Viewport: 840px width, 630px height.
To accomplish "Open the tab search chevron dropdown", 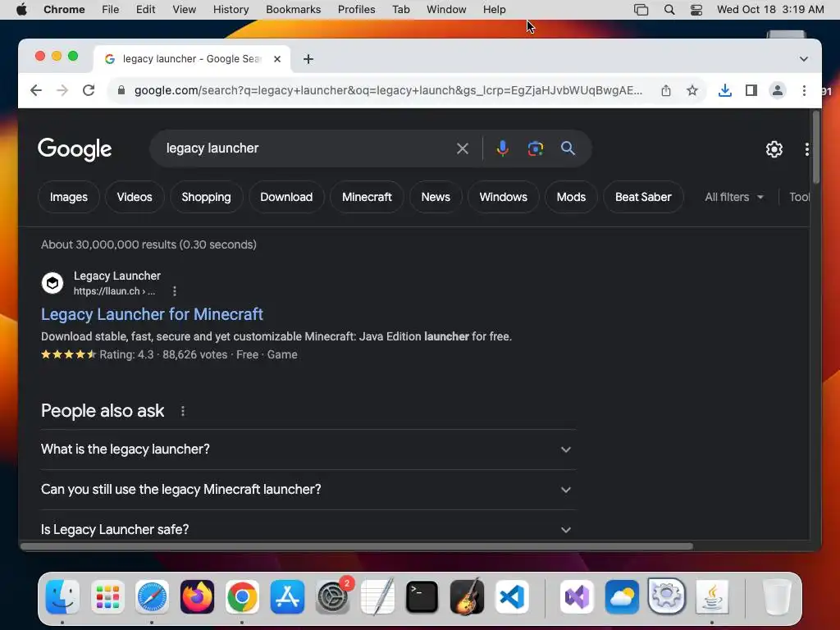I will pyautogui.click(x=804, y=59).
